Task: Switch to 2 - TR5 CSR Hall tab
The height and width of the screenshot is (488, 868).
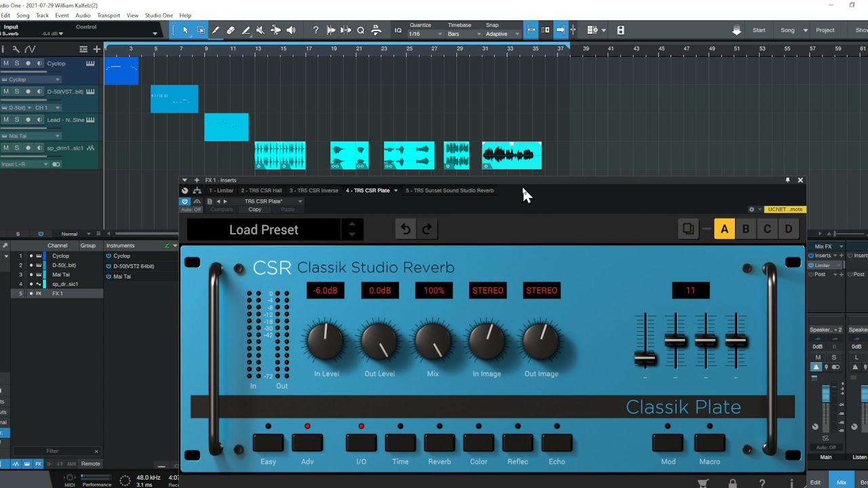Action: point(261,190)
